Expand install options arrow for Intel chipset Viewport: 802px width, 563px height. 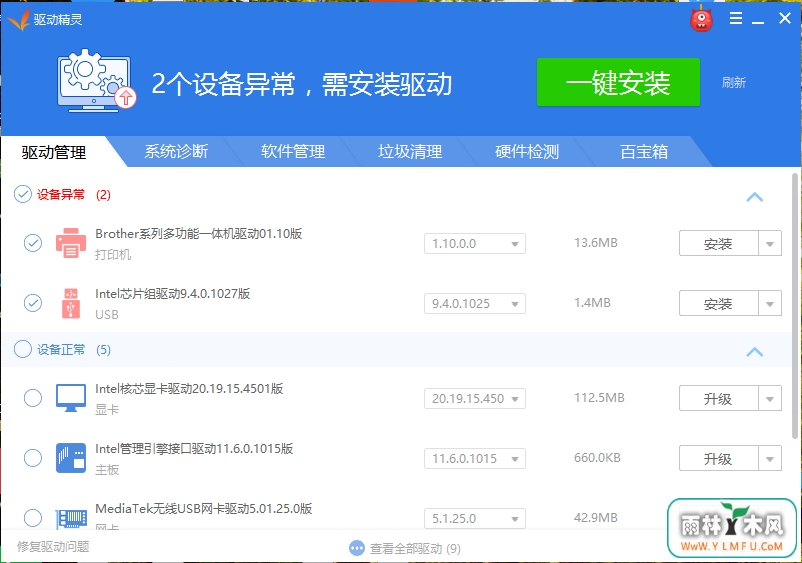770,304
